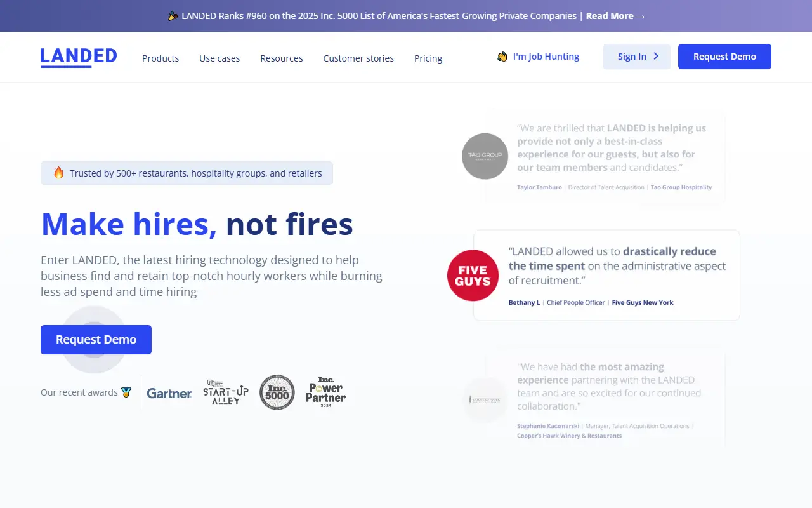Image resolution: width=812 pixels, height=508 pixels.
Task: Select the Five Guys testimonial card
Action: pos(606,276)
